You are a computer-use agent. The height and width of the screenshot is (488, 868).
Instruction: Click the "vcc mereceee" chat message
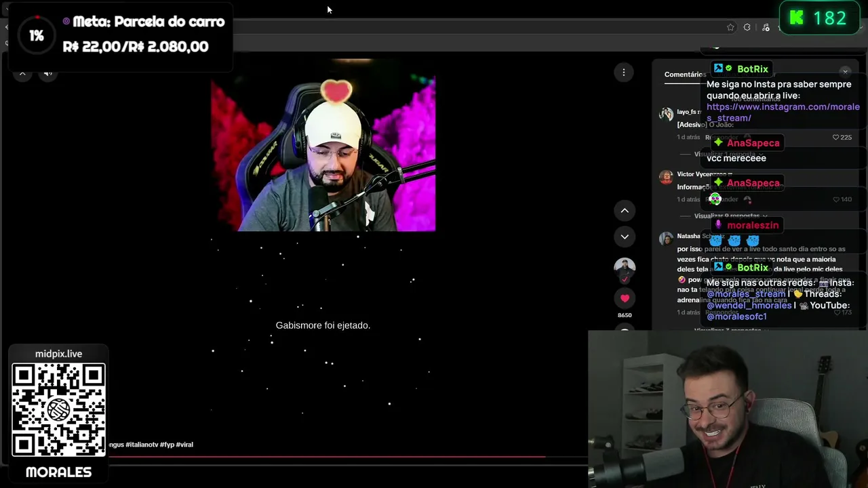[x=736, y=158]
